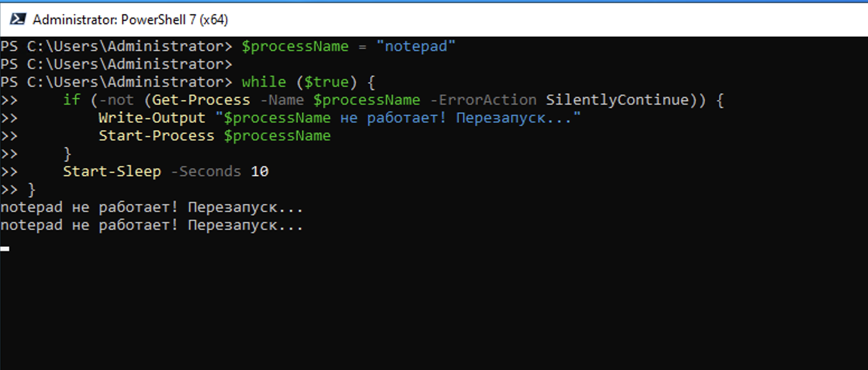Click the Start-Sleep cmdlet
The width and height of the screenshot is (868, 370).
(x=112, y=172)
